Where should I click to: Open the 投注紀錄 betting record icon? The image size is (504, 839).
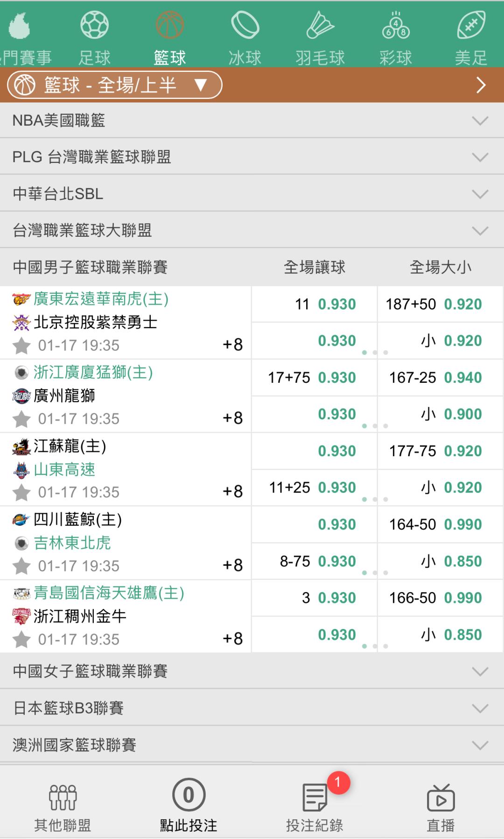315,797
